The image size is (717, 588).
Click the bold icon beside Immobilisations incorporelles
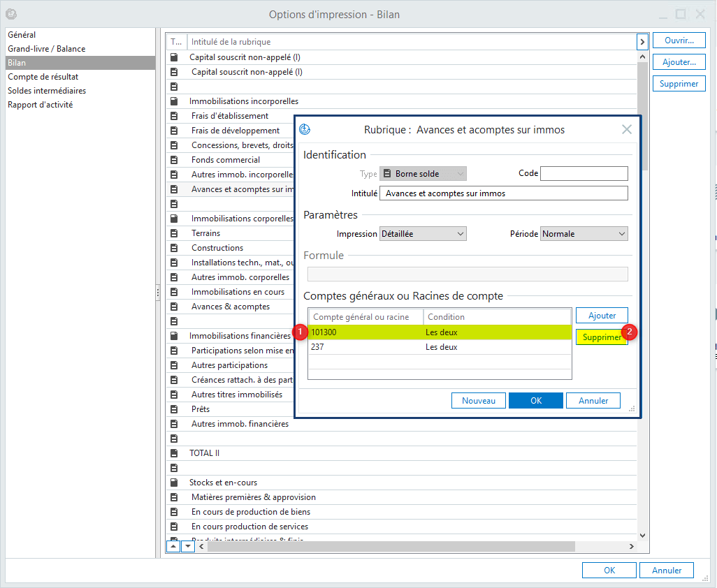175,101
